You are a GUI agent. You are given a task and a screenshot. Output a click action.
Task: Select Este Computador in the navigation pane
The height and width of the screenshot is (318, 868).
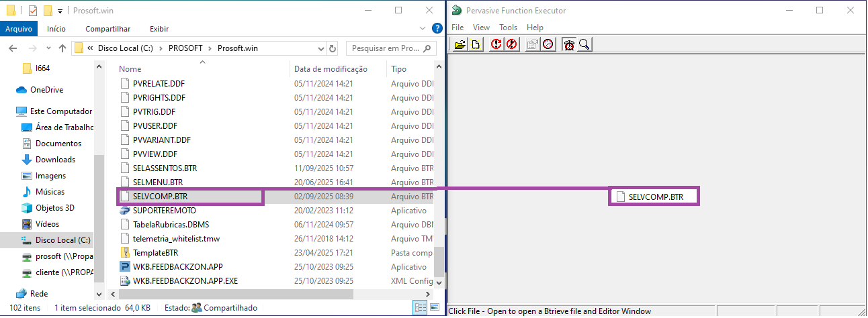(60, 111)
